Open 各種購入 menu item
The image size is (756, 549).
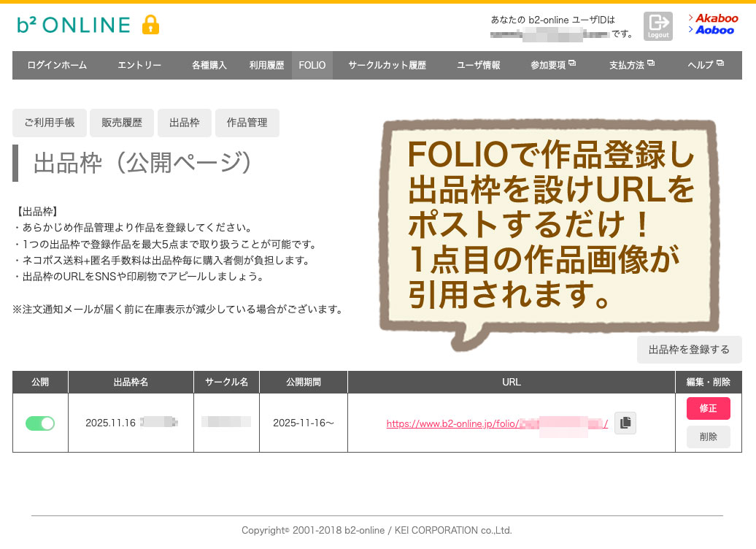tap(209, 65)
